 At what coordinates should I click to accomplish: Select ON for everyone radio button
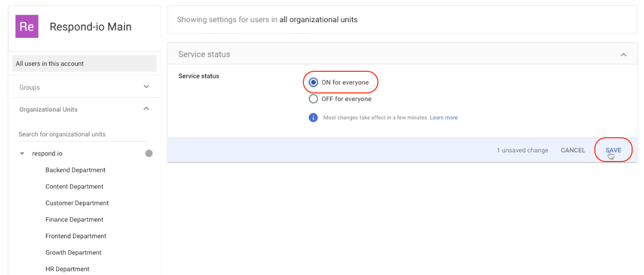point(313,83)
